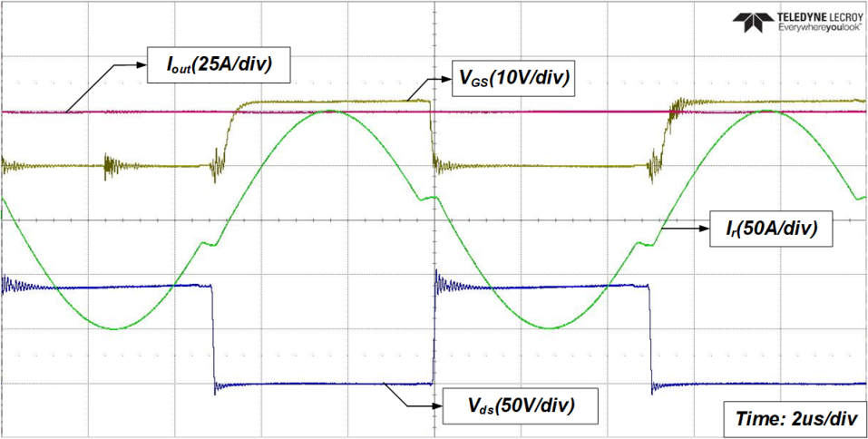Screen dimensions: 868x439
Task: Click blue Vds ringing at left screen edge
Action: click(9, 285)
